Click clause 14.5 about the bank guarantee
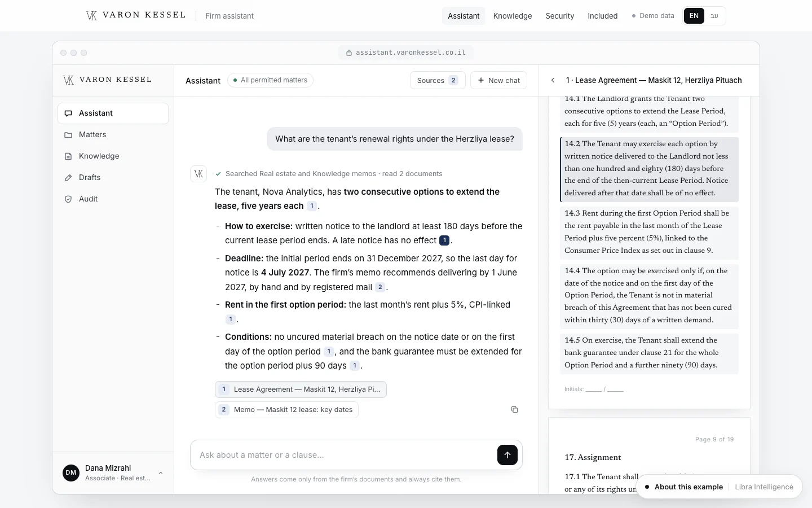 point(649,353)
